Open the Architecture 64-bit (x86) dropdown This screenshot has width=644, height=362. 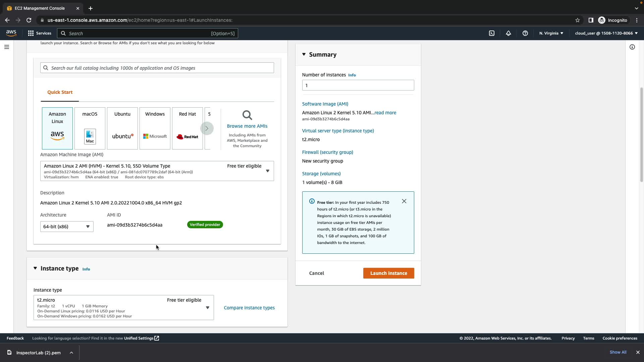coord(67,227)
